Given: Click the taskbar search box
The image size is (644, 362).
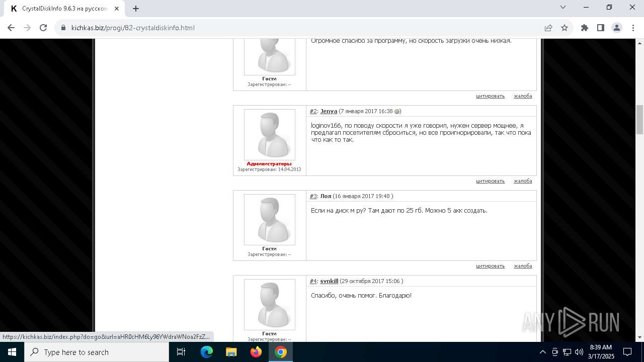Looking at the screenshot, I should tap(97, 352).
